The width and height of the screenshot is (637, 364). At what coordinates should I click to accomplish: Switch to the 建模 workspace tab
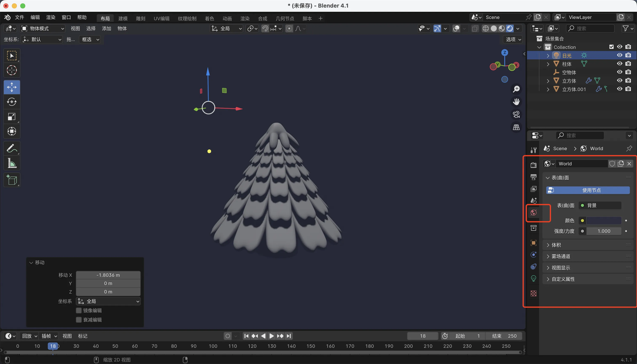(x=123, y=19)
